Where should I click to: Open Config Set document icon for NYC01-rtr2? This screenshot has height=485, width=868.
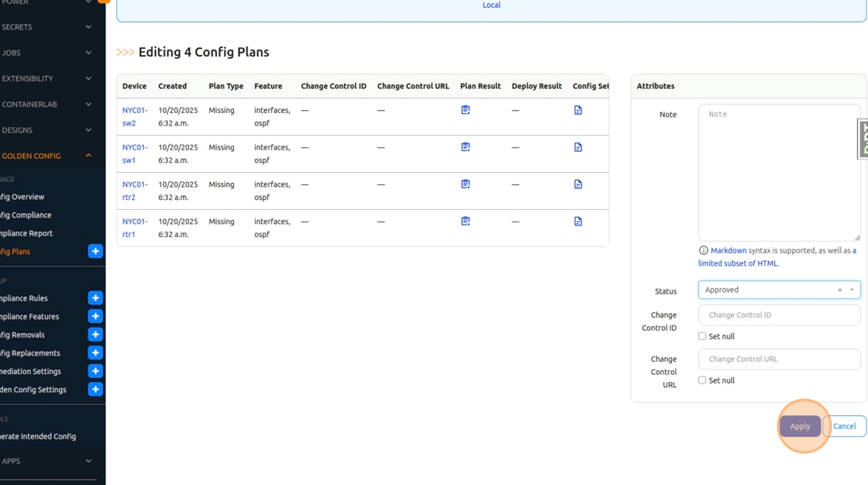577,184
